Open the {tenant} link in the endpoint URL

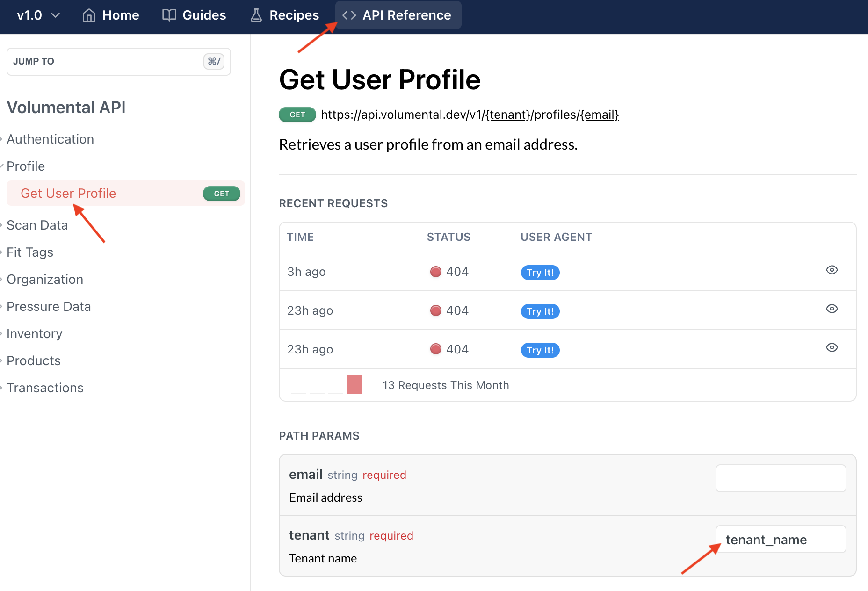click(508, 115)
